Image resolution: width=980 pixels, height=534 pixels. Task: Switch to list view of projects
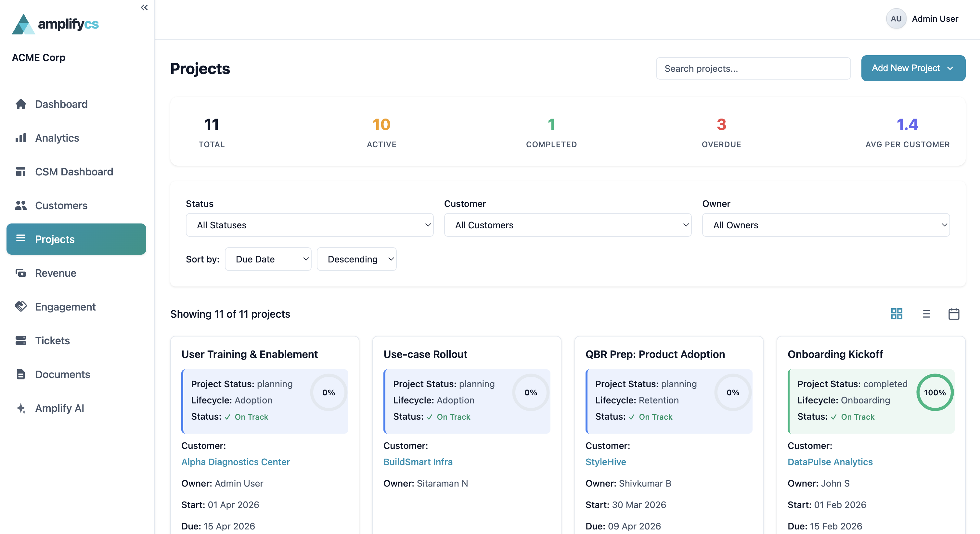[927, 314]
